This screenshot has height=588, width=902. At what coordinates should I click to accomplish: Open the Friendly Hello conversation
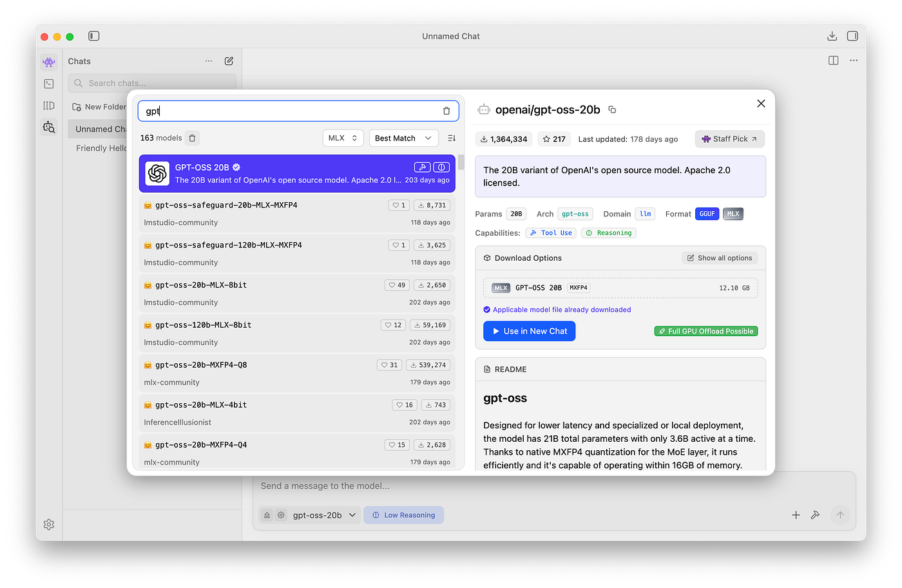coord(101,148)
